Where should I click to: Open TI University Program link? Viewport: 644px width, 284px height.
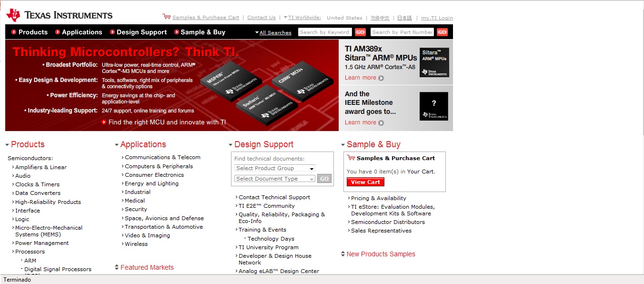(269, 247)
